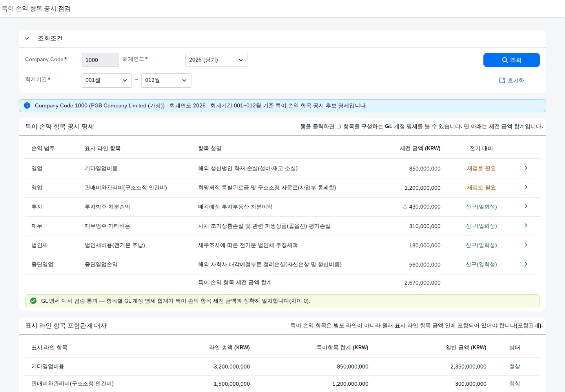Click 신규(일회성) status on 중단영업 row
Viewport: 565px width, 392px height.
point(481,265)
